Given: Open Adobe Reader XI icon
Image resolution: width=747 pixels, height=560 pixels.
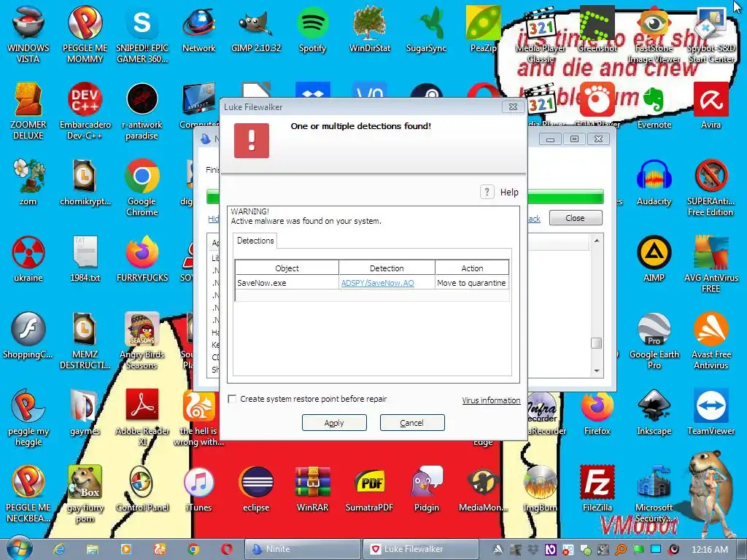Looking at the screenshot, I should [142, 418].
